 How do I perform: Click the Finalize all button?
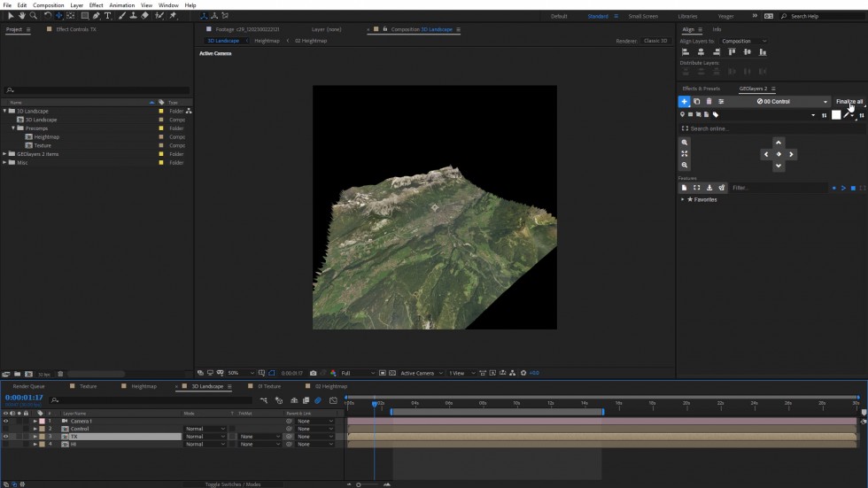(849, 102)
